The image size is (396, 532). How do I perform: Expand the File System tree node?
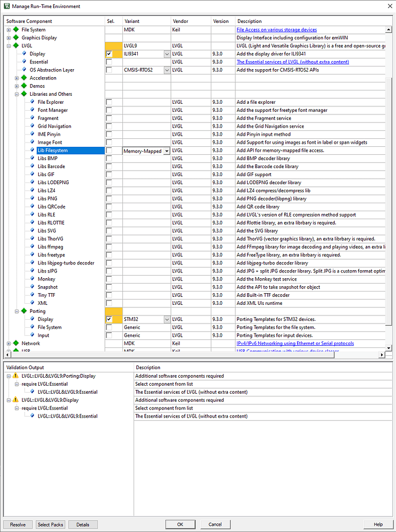pyautogui.click(x=9, y=30)
